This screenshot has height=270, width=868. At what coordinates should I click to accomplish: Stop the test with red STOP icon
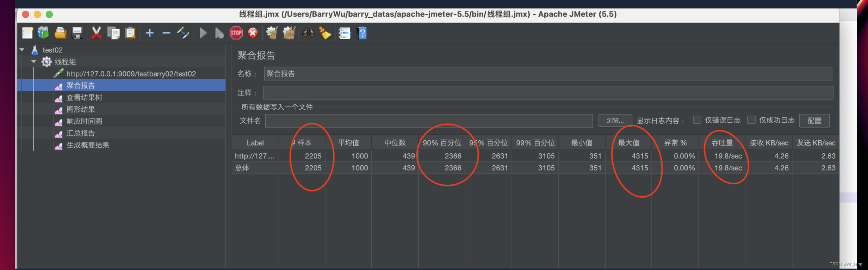coord(236,33)
